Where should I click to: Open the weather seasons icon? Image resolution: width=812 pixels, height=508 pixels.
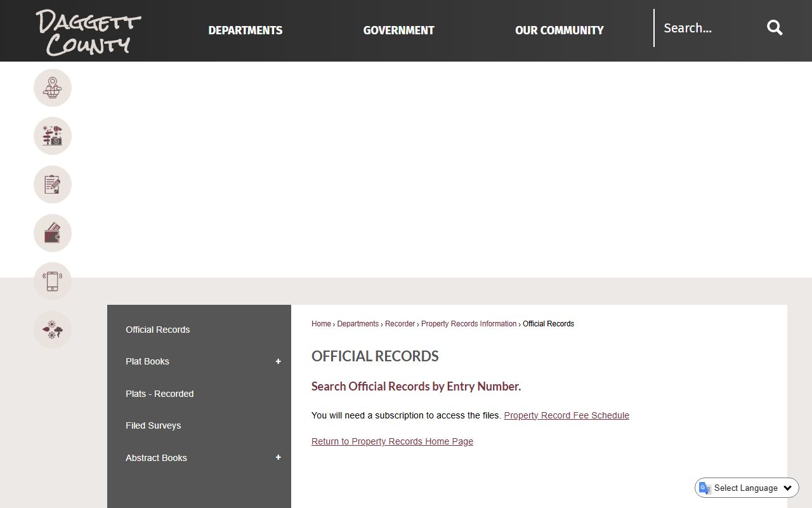click(x=53, y=330)
